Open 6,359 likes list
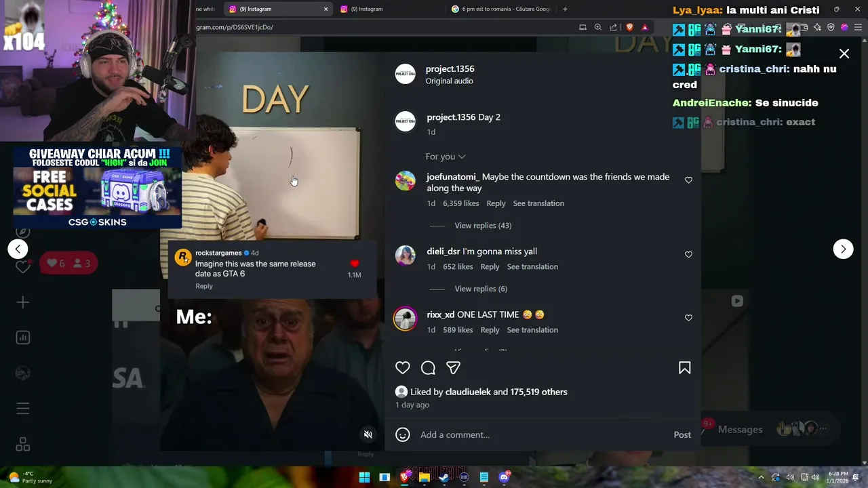 460,203
